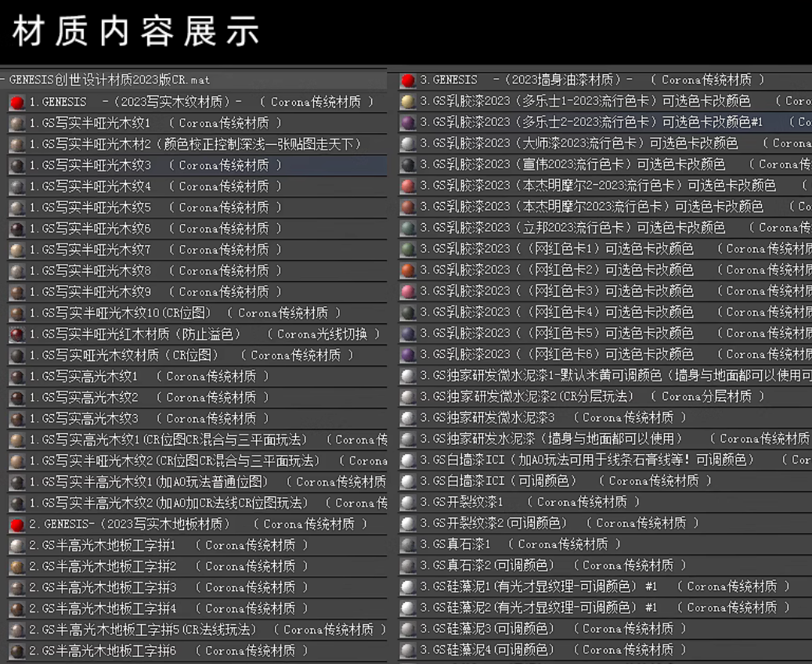This screenshot has width=812, height=664.
Task: Click the red sphere icon of 本杰明摩尔2-2023流行色卡
Action: pos(408,186)
